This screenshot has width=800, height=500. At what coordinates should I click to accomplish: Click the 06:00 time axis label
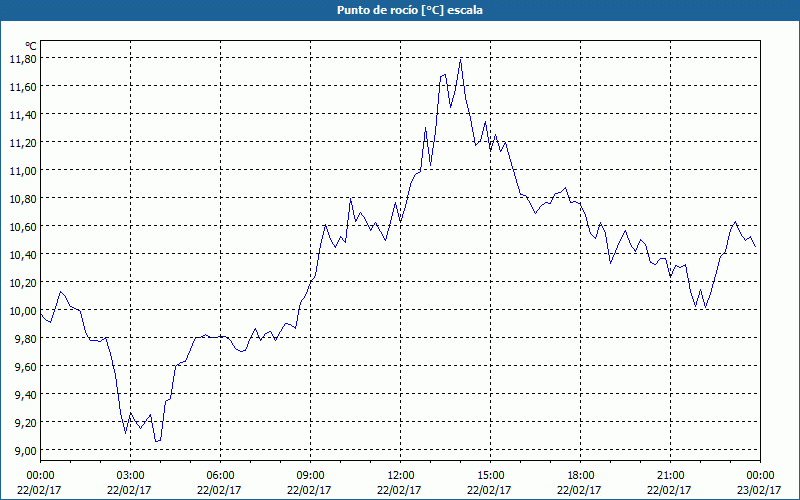tap(220, 476)
